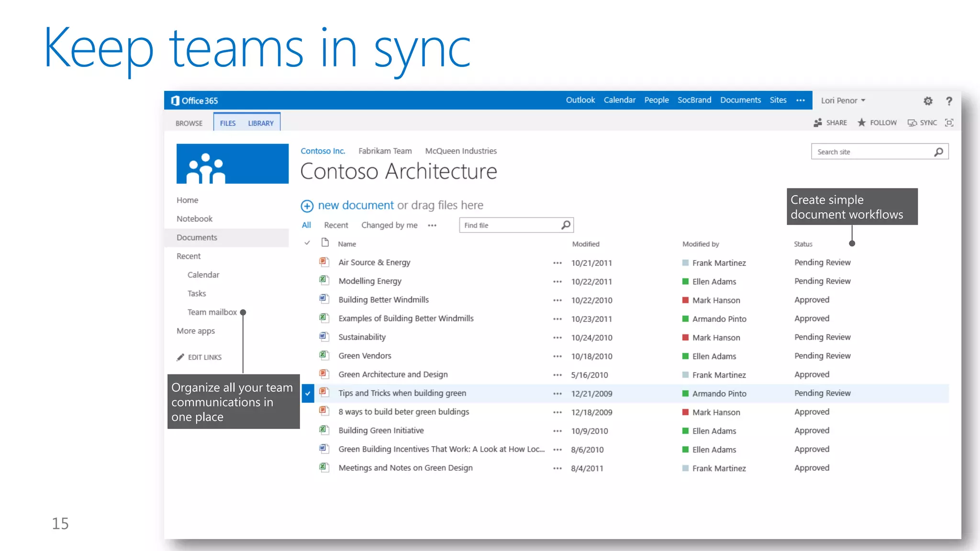Click the SHARE people icon button
Viewport: 980px width, 551px height.
coord(830,123)
